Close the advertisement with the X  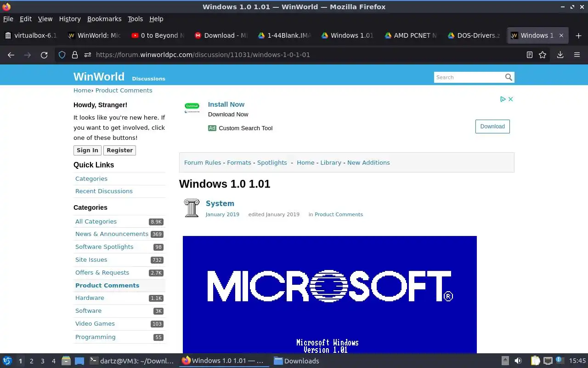point(510,99)
